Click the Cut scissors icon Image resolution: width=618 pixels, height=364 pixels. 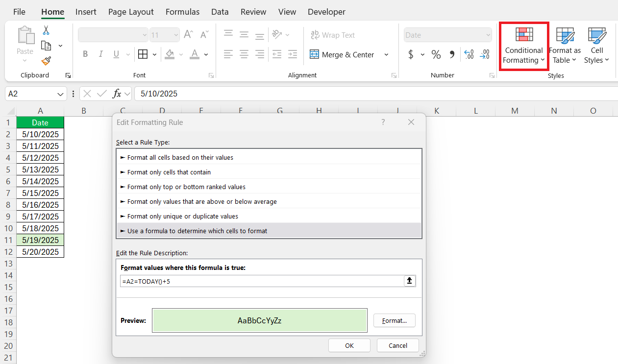pos(46,30)
